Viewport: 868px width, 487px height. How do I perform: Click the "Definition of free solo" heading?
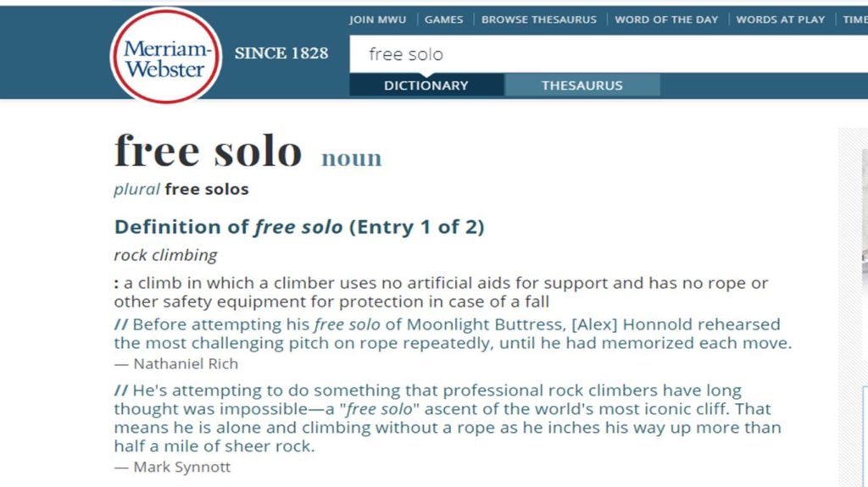[x=299, y=227]
